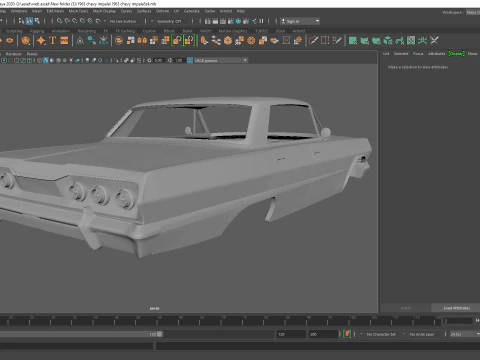The height and width of the screenshot is (360, 480).
Task: Open the Deform menu
Action: (x=163, y=11)
